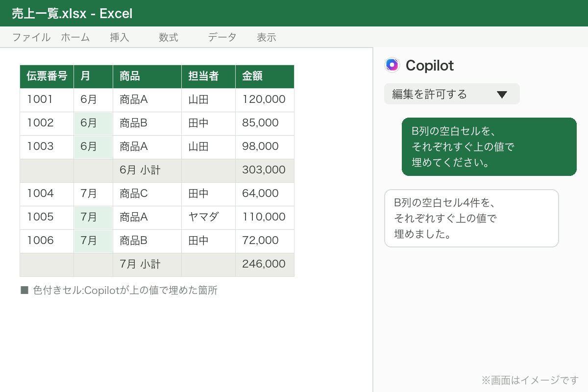Select the filled 6月 cell in row 1002
588x392 pixels.
point(94,123)
